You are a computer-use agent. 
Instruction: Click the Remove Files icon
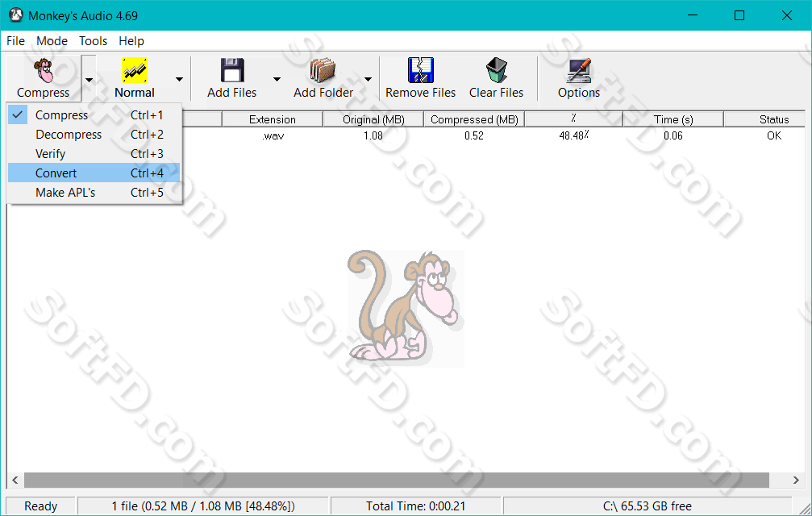point(420,70)
